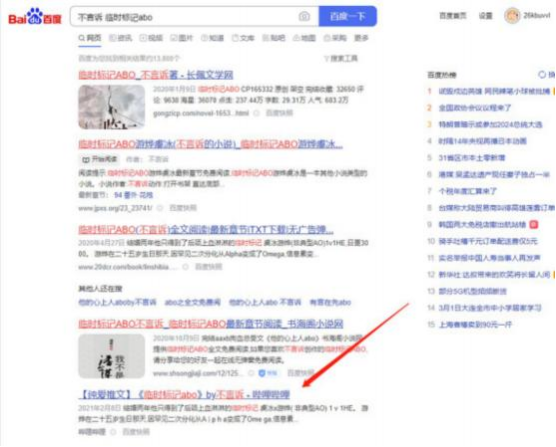556x447 pixels.
Task: Switch to the 贴吧 tab
Action: point(273,38)
